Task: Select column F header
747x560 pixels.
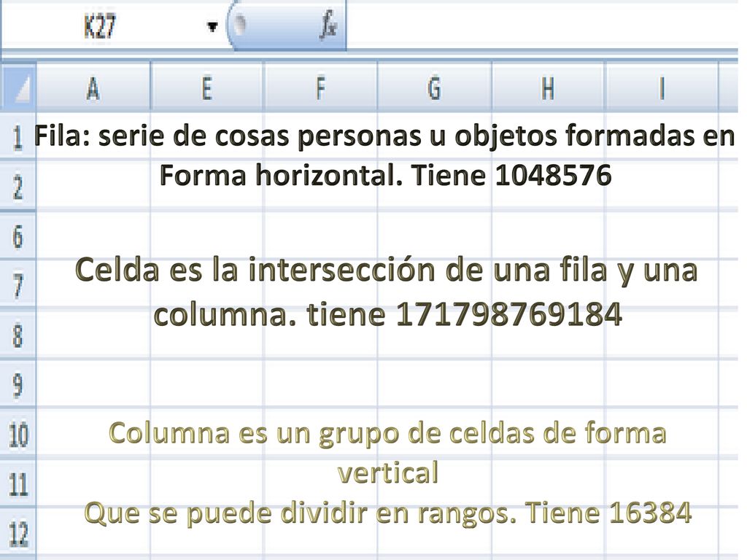Action: click(x=320, y=87)
